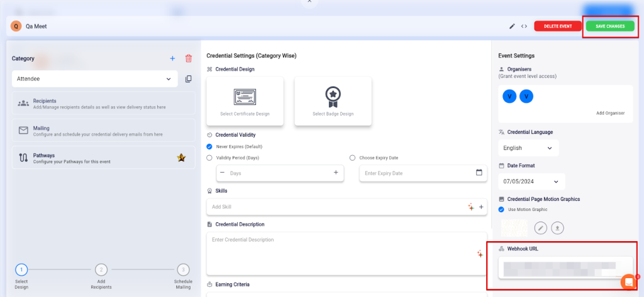The height and width of the screenshot is (297, 644).
Task: Open the chat support bubble
Action: pyautogui.click(x=627, y=282)
